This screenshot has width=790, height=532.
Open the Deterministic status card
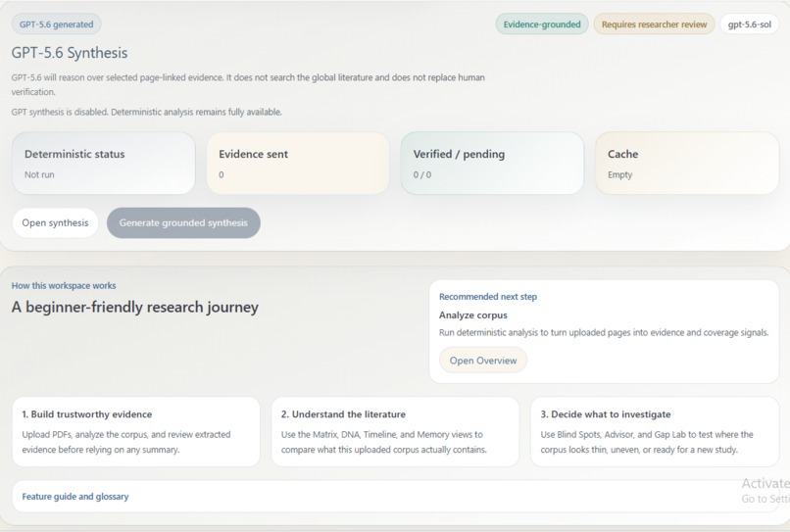tap(104, 164)
